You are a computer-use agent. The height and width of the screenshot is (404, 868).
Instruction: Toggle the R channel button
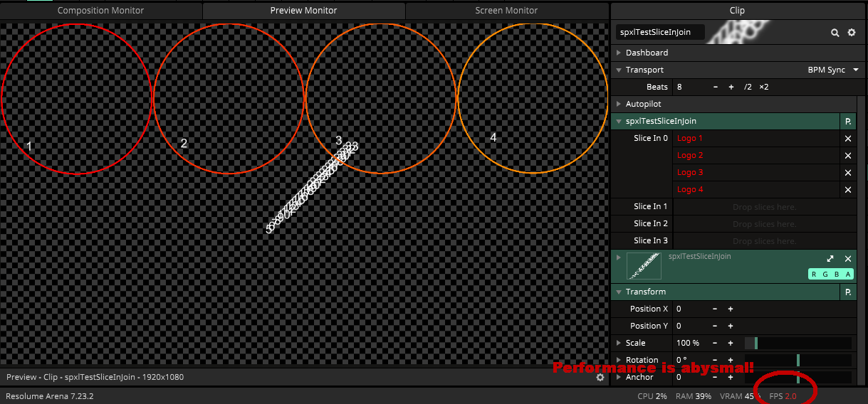coord(814,275)
